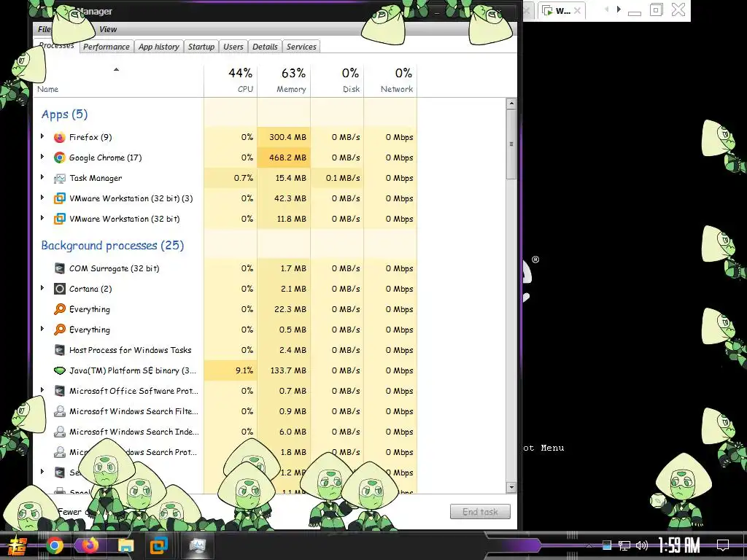This screenshot has width=747, height=560.
Task: Click the Task Manager taskbar button
Action: (197, 545)
